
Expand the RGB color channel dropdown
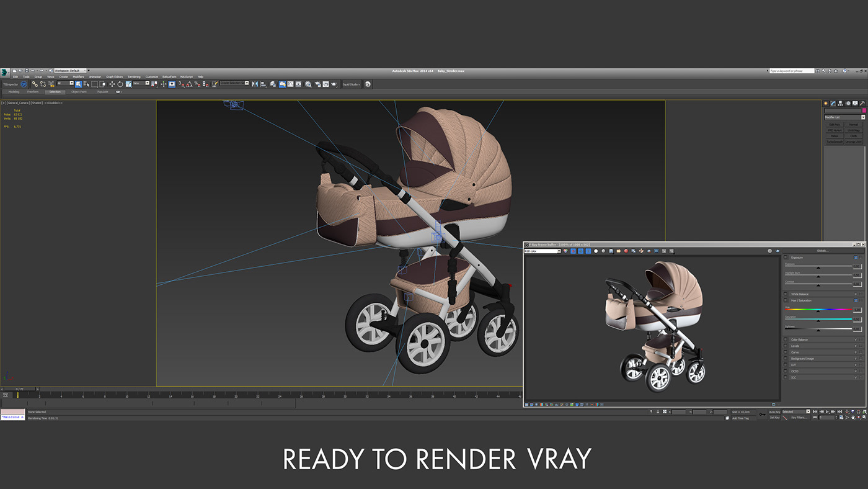542,251
